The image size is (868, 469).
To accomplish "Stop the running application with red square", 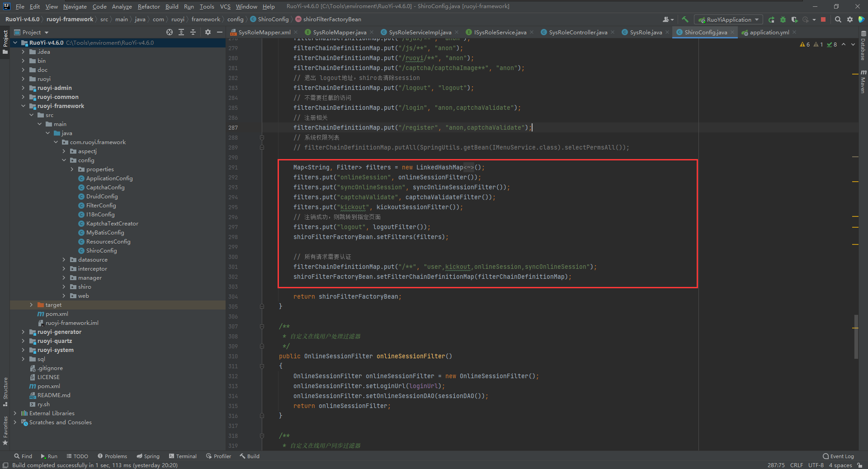I will pyautogui.click(x=823, y=19).
